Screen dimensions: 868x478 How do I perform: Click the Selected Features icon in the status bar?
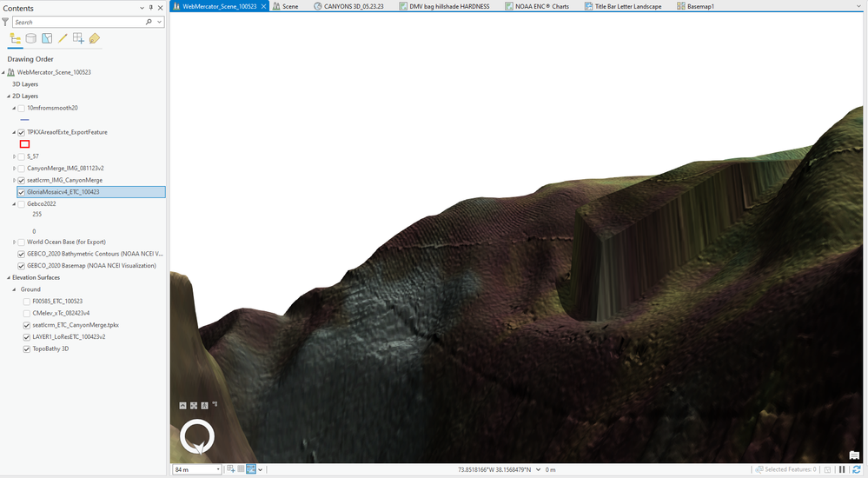[x=759, y=469]
